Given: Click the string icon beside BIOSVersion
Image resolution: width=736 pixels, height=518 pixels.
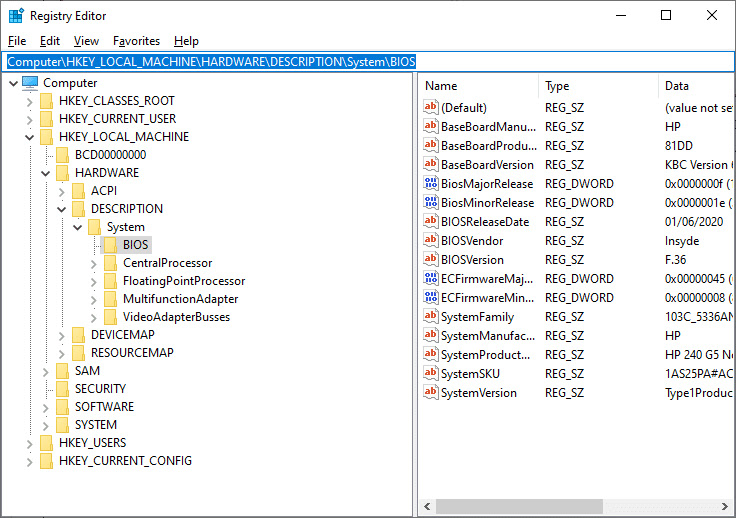Looking at the screenshot, I should [x=430, y=259].
